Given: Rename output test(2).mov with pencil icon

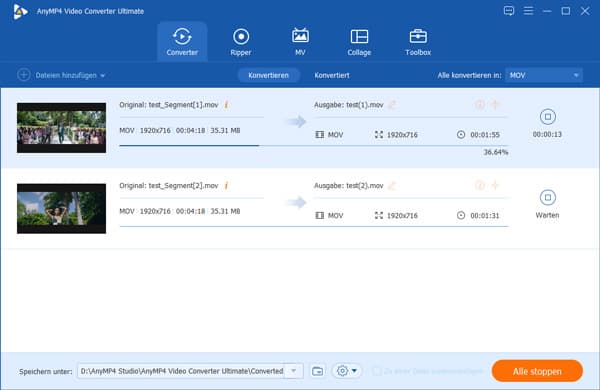Looking at the screenshot, I should click(392, 186).
